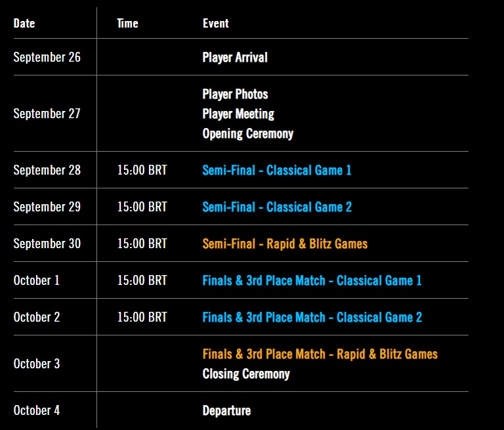The height and width of the screenshot is (430, 504).
Task: Click the Player Photos entry
Action: [x=235, y=94]
